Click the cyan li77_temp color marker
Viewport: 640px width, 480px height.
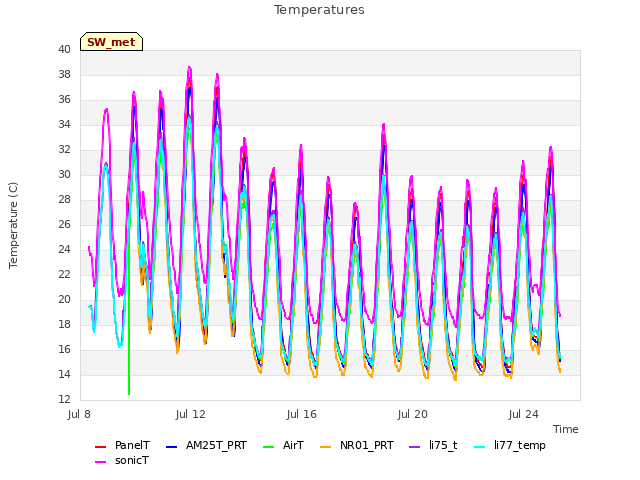[x=480, y=447]
